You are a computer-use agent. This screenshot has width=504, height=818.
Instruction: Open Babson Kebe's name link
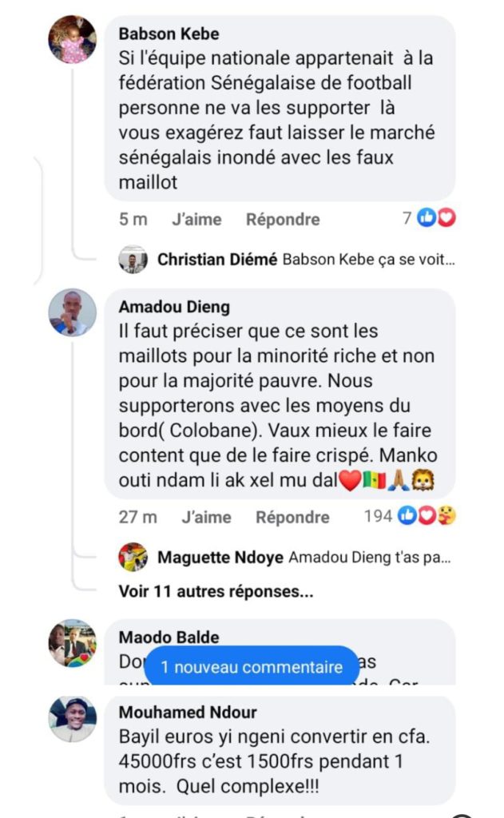[x=169, y=34]
